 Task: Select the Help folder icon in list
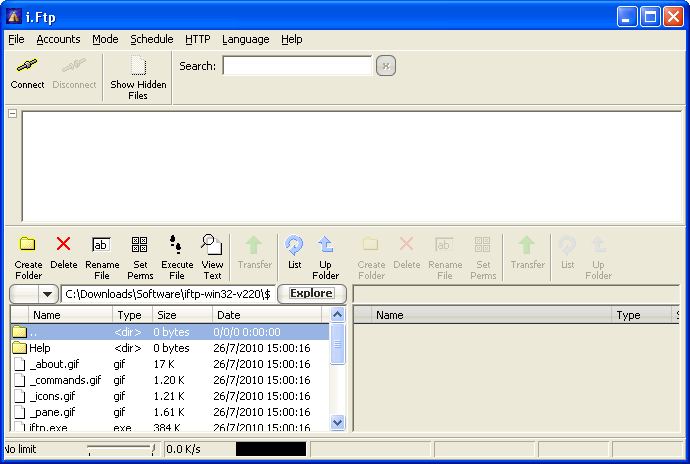19,348
